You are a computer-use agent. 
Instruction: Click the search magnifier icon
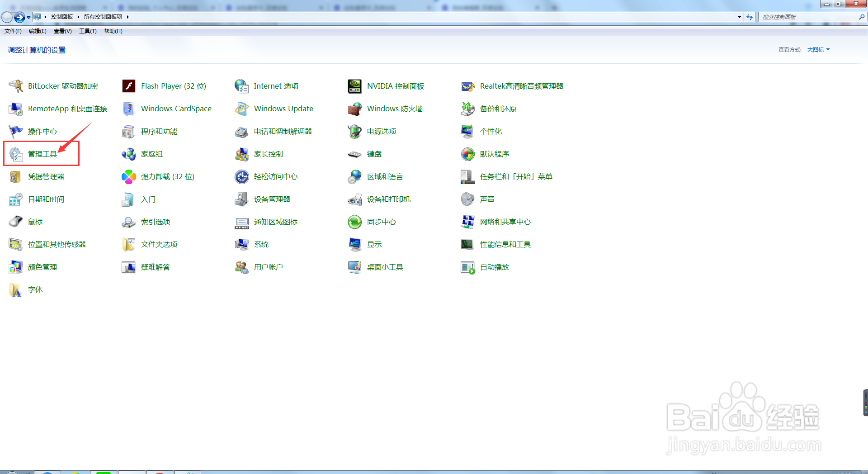coord(862,17)
